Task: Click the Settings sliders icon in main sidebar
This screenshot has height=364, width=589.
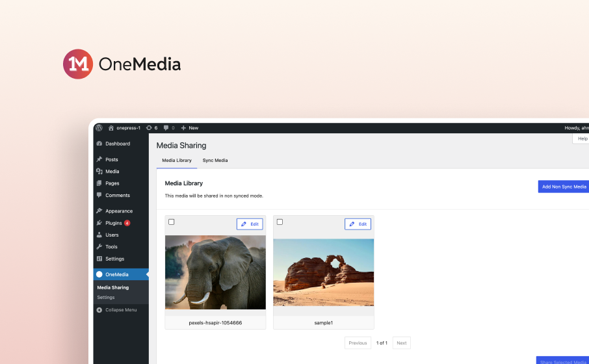Action: click(x=99, y=259)
